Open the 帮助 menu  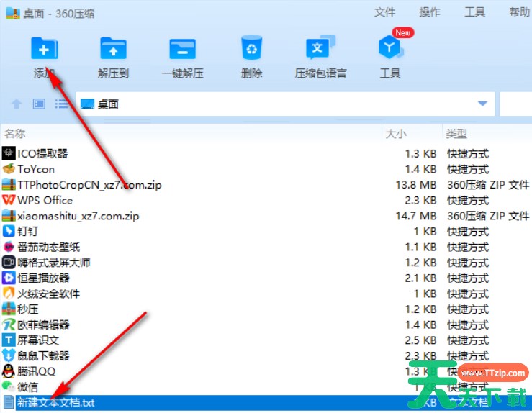click(x=520, y=12)
